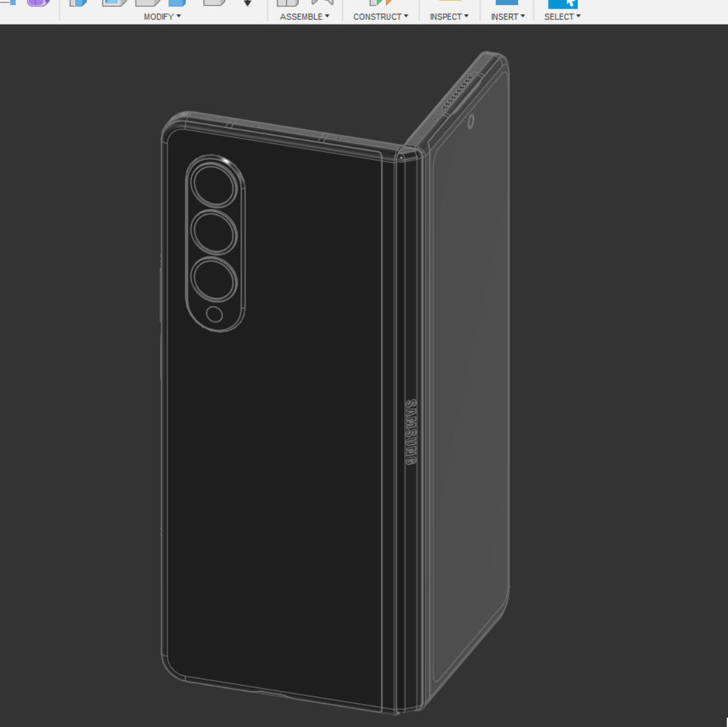Screen dimensions: 728x727
Task: Select the top camera lens circle
Action: click(214, 185)
